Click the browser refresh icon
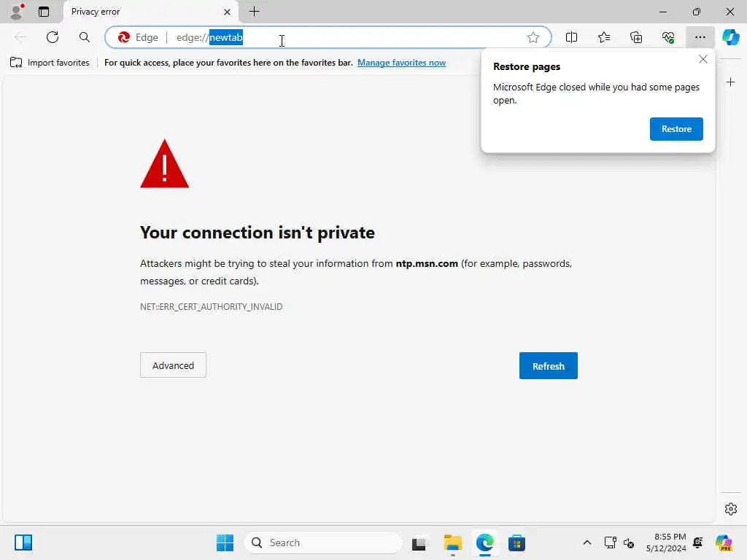The height and width of the screenshot is (560, 747). coord(53,37)
